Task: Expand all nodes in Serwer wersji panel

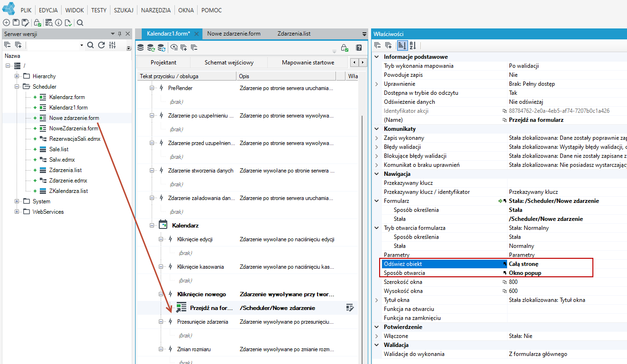Action: 18,45
